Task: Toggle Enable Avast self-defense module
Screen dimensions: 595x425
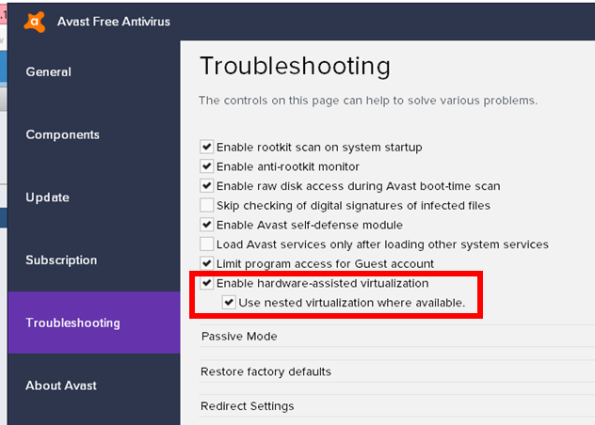Action: click(x=206, y=224)
